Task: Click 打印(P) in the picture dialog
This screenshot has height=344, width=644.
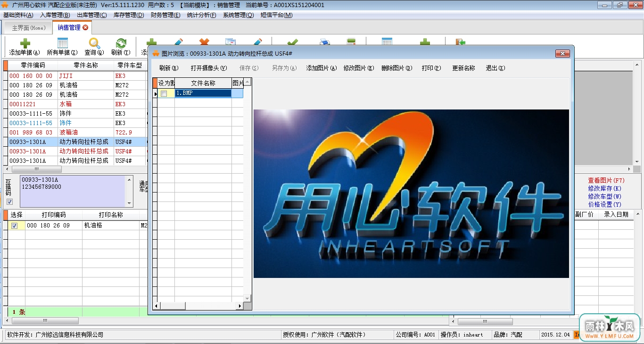Action: point(431,68)
